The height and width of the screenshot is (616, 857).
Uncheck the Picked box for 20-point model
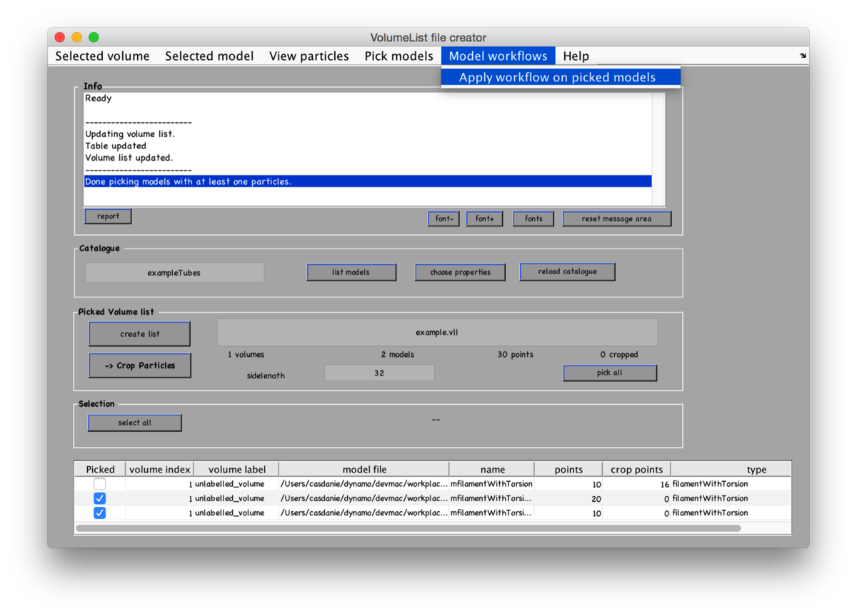pos(100,498)
